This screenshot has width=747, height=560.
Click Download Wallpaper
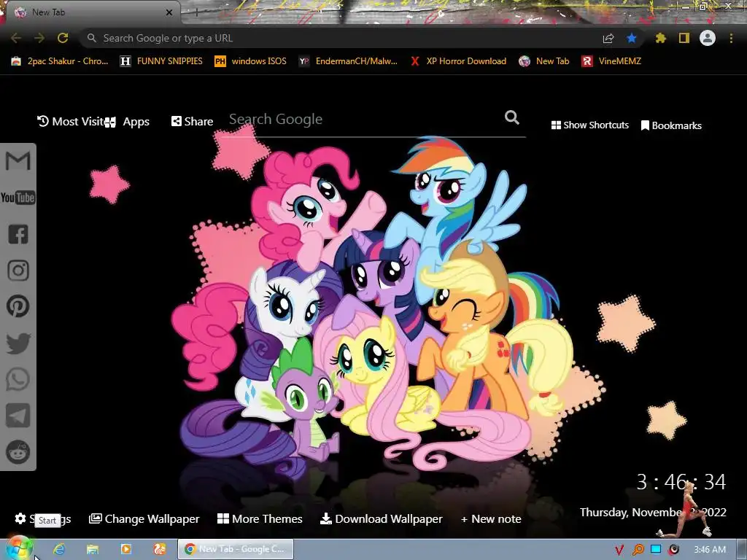point(382,518)
